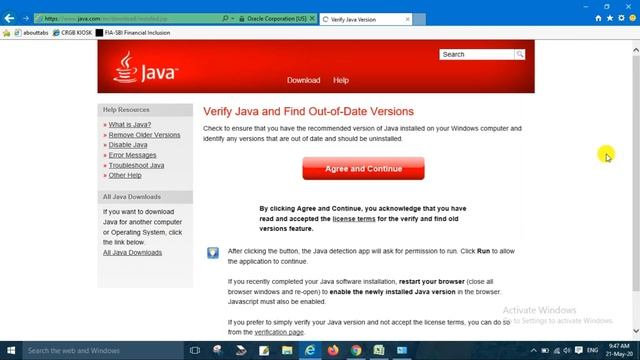Open Task View from the taskbar
The width and height of the screenshot is (640, 360).
(x=195, y=351)
